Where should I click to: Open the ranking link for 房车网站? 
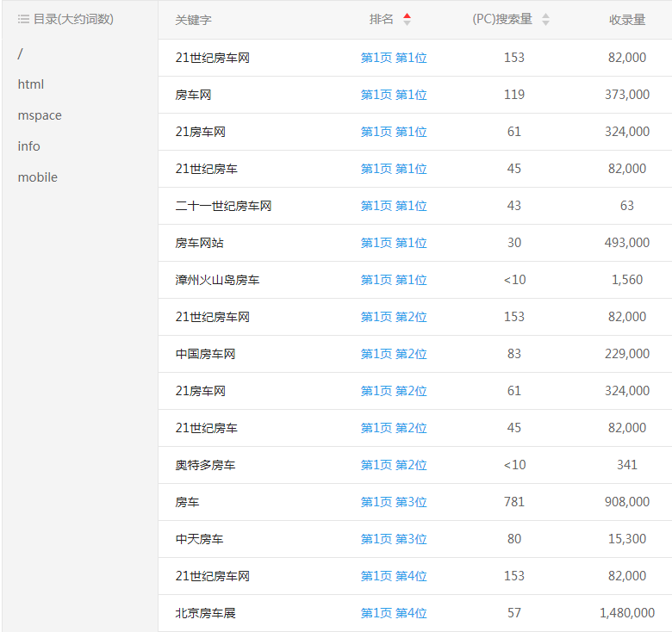coord(394,243)
